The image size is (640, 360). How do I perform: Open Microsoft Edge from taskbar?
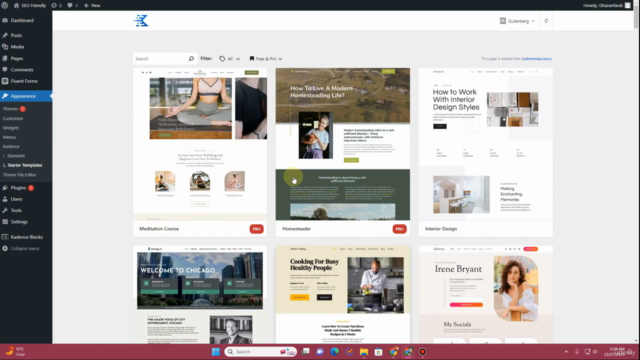click(x=335, y=352)
